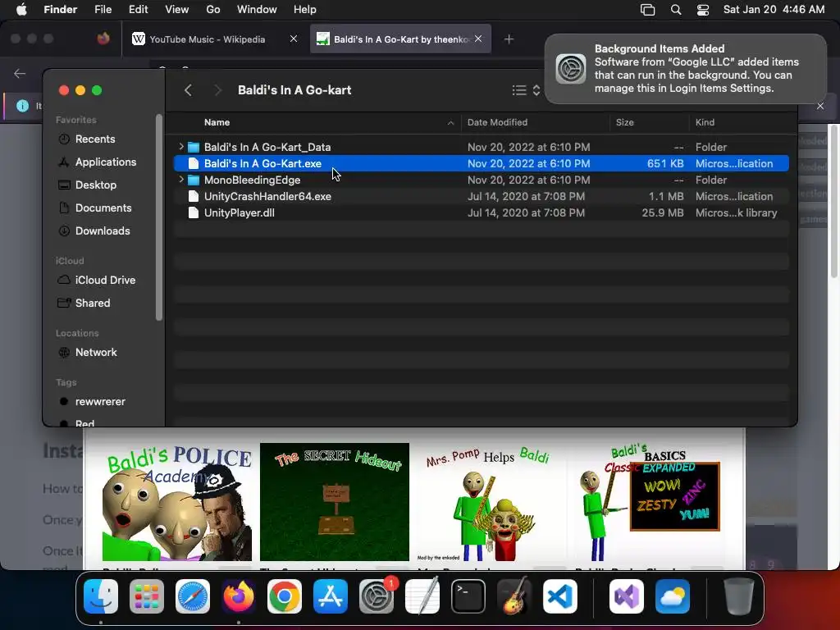The height and width of the screenshot is (630, 840).
Task: Close the Baldi's In A Go-Kart tab
Action: 478,39
